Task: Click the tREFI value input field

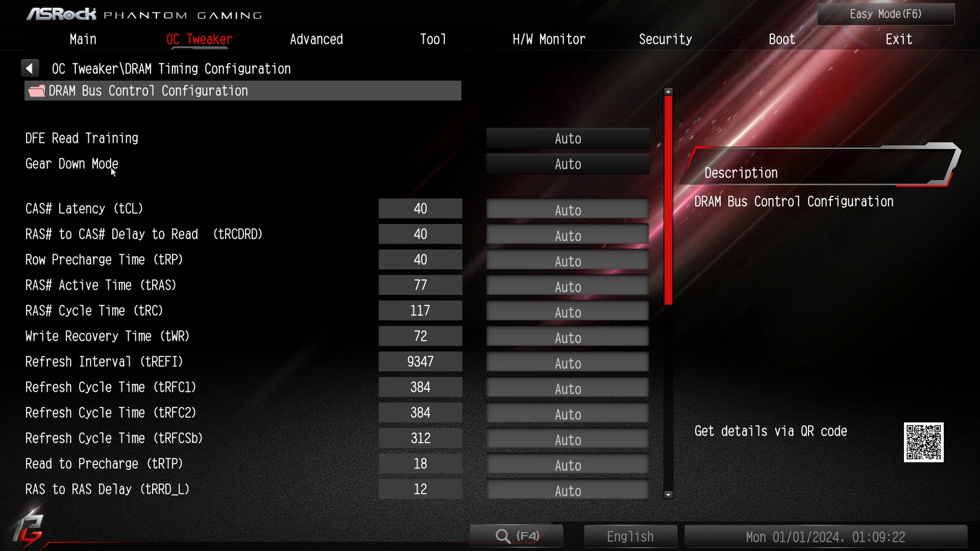Action: click(420, 361)
